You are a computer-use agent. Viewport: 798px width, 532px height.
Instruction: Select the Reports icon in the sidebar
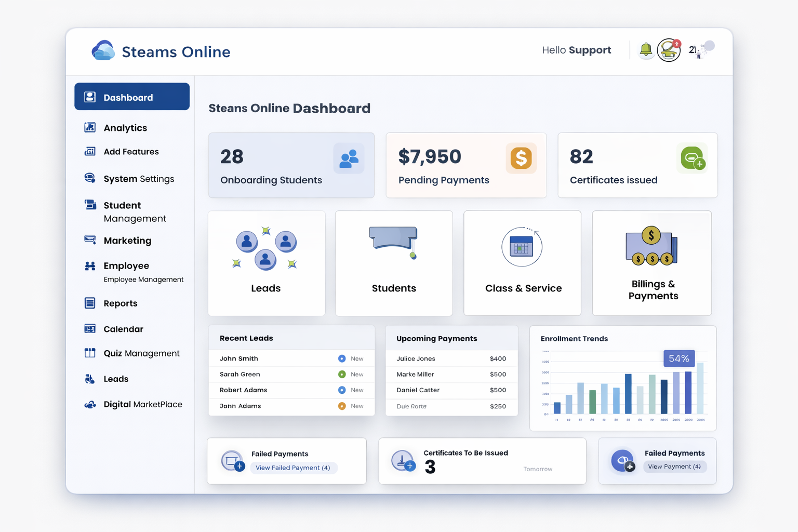pyautogui.click(x=89, y=303)
